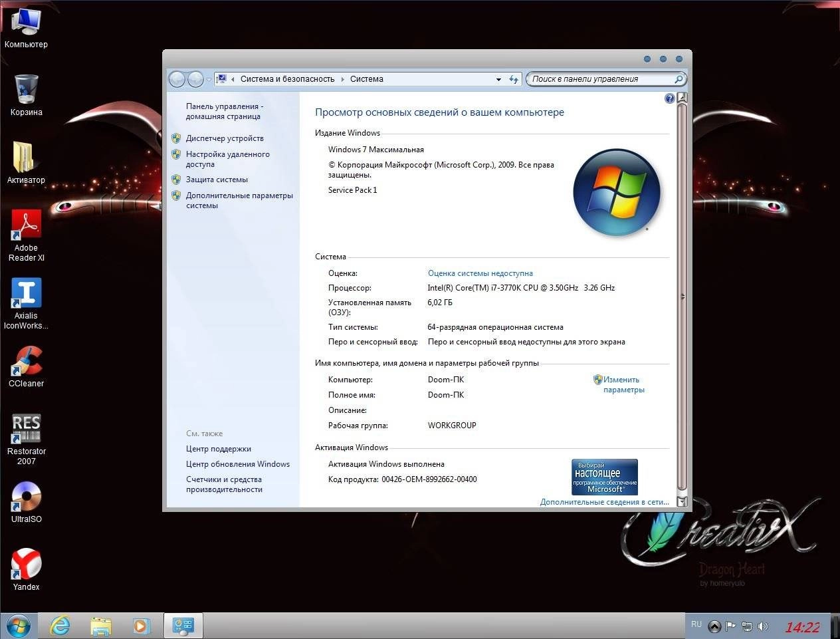Select the 6,02 ГБ memory value

[x=440, y=303]
